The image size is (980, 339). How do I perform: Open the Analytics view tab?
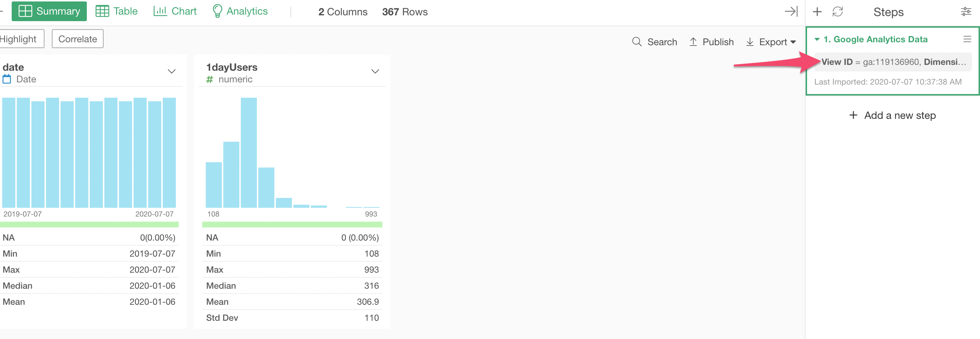tap(240, 11)
